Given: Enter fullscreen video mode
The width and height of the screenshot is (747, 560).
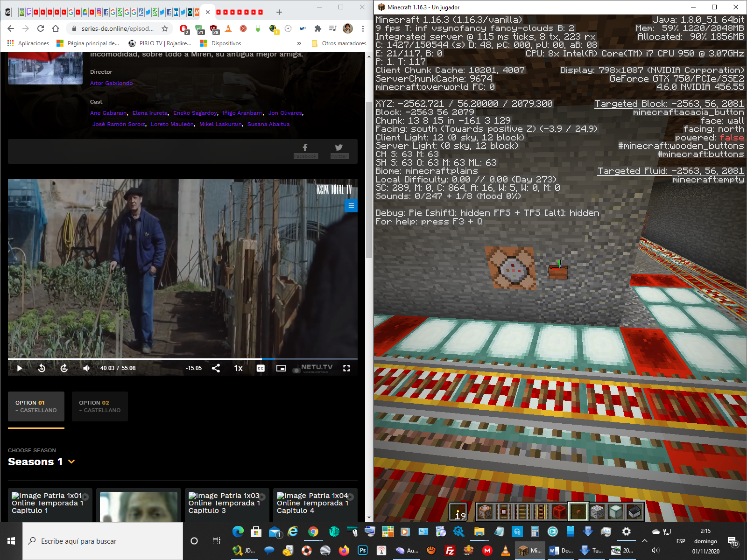Looking at the screenshot, I should [346, 368].
